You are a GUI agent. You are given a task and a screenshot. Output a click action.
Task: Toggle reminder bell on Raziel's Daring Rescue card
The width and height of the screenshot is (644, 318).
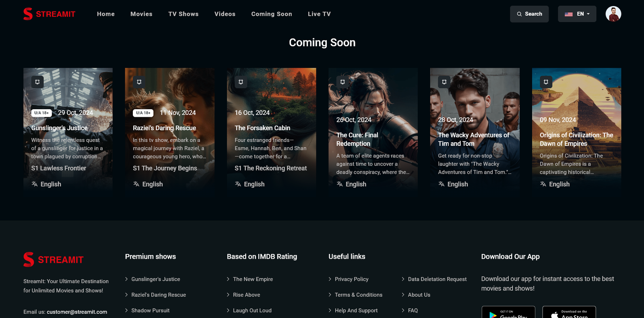139,82
